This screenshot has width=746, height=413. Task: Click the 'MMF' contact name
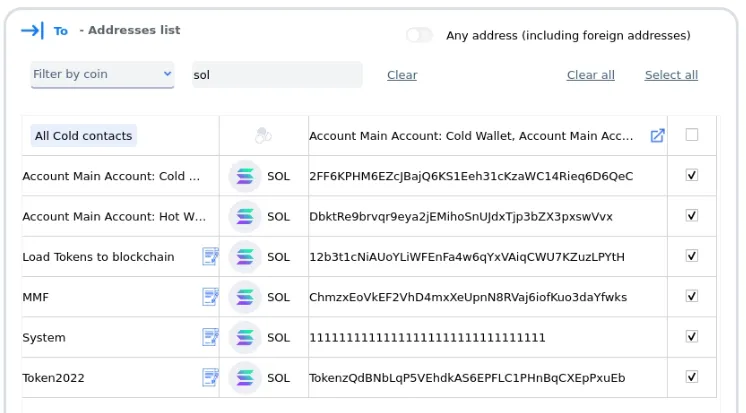click(36, 297)
